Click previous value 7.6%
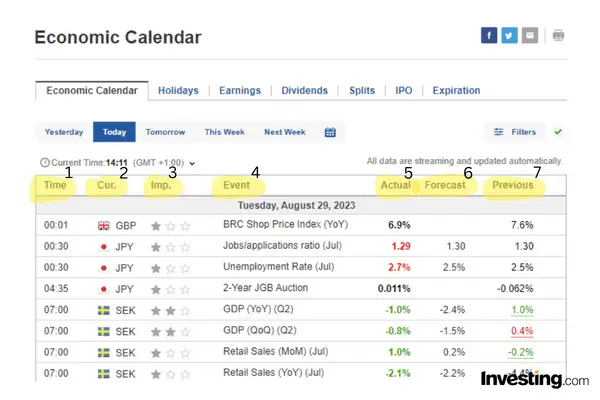Viewport: 600px width, 400px height. 522,225
